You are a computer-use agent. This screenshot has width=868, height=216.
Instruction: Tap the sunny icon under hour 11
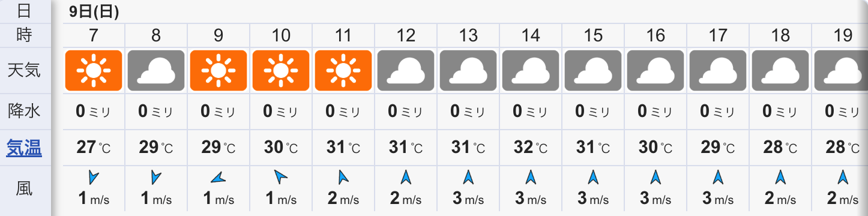[x=343, y=71]
